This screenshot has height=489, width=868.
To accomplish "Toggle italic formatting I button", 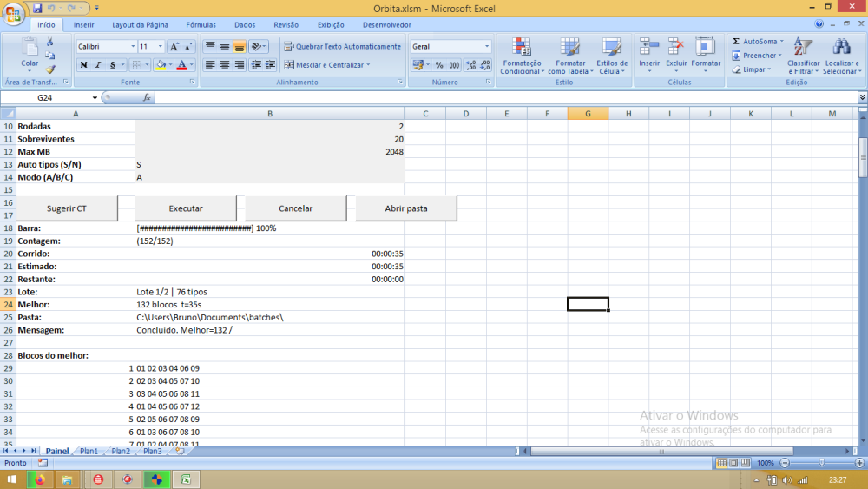I will [98, 65].
